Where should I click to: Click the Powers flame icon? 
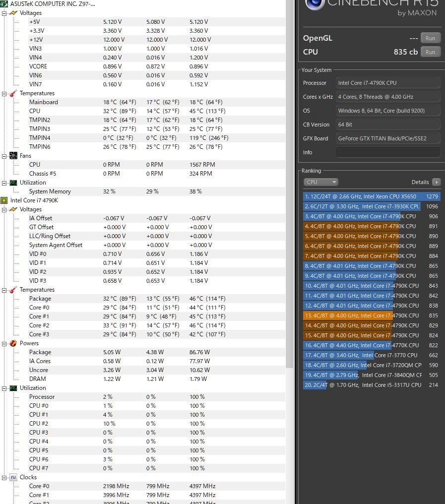pyautogui.click(x=13, y=343)
